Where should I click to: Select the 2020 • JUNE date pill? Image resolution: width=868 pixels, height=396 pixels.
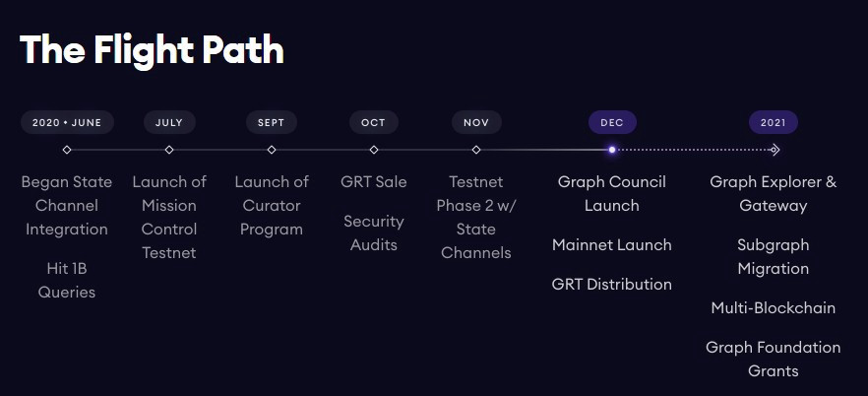tap(67, 122)
